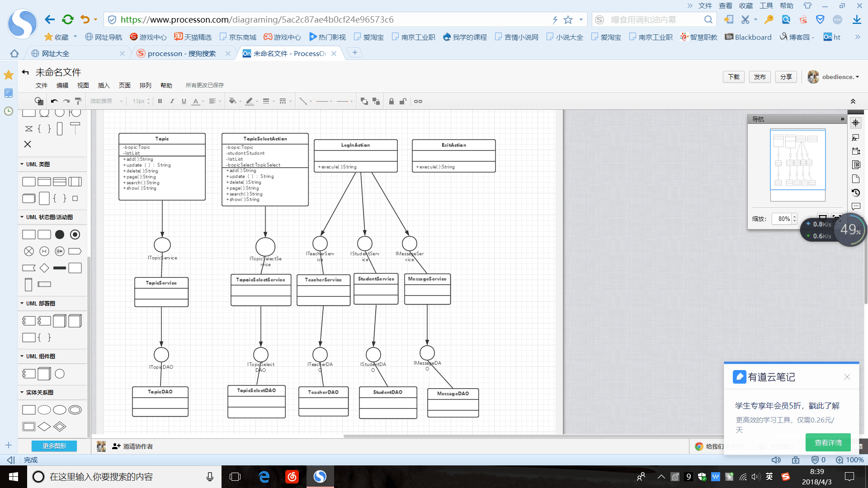868x488 pixels.
Task: Click the font size stepper arrows
Action: coord(148,101)
